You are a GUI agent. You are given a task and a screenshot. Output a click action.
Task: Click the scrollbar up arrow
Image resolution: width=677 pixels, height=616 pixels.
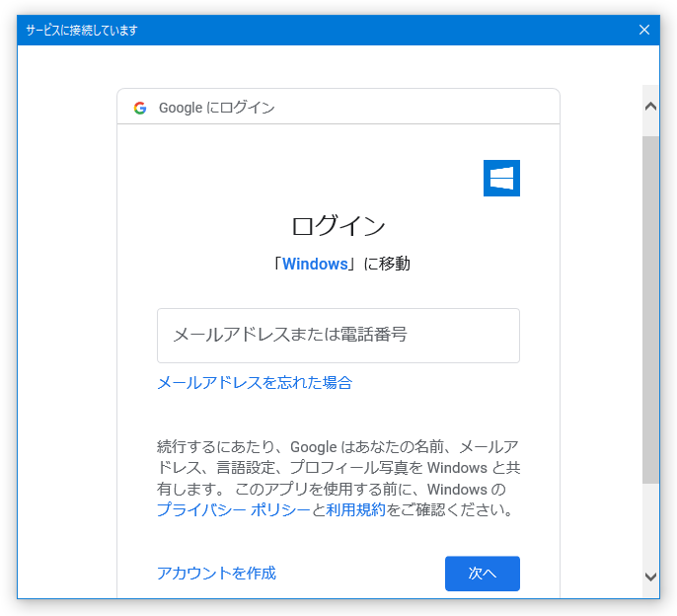[650, 107]
